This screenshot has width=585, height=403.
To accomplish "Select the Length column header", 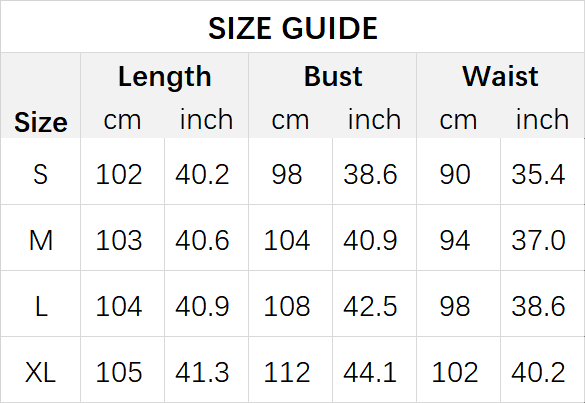I will click(x=165, y=77).
